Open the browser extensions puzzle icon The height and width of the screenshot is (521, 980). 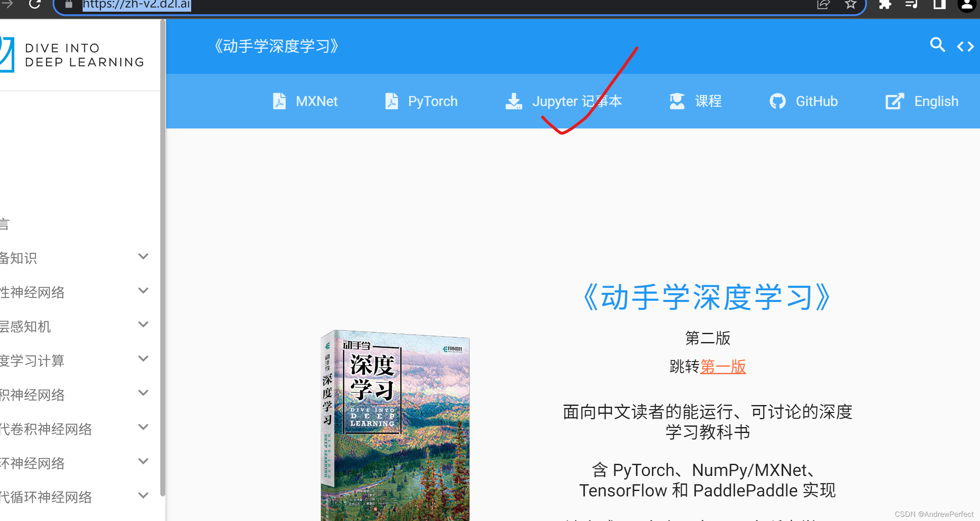884,5
